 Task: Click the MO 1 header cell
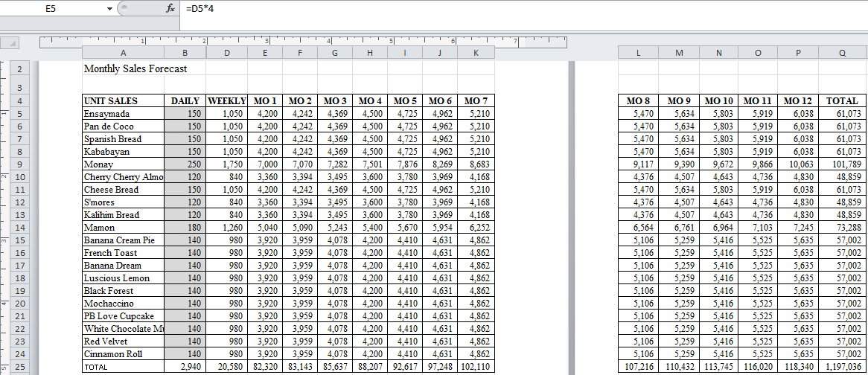click(264, 101)
